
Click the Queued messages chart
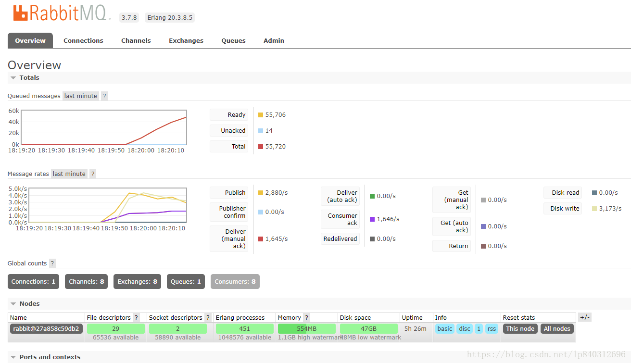pos(104,127)
